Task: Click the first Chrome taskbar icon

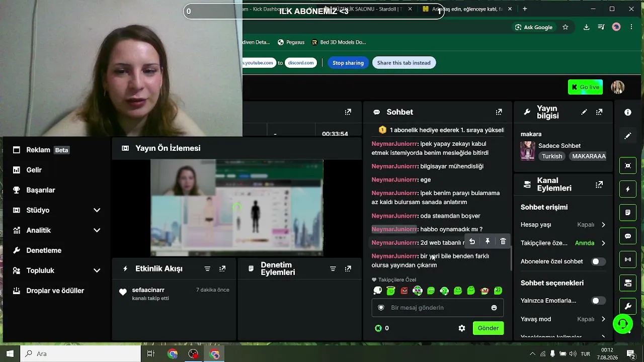Action: click(x=173, y=354)
